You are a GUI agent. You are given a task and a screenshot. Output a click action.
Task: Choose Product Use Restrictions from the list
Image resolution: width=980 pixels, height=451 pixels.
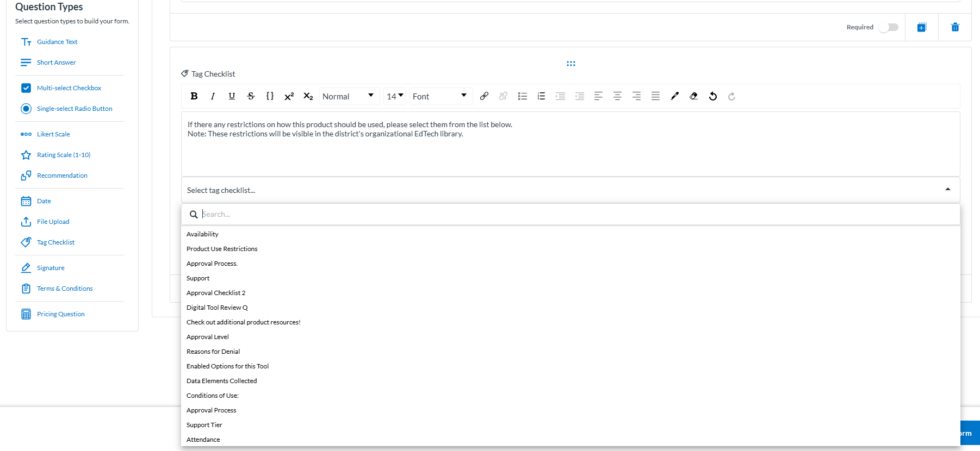pyautogui.click(x=222, y=249)
